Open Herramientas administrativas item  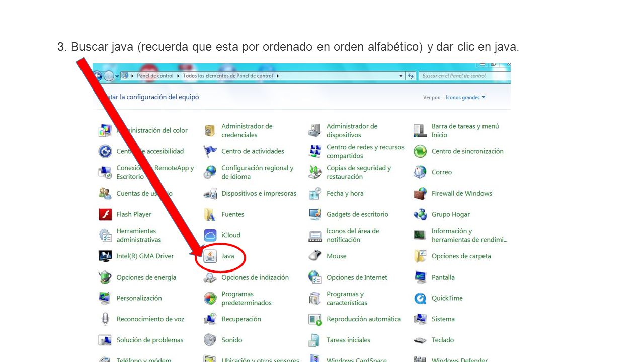tap(130, 235)
